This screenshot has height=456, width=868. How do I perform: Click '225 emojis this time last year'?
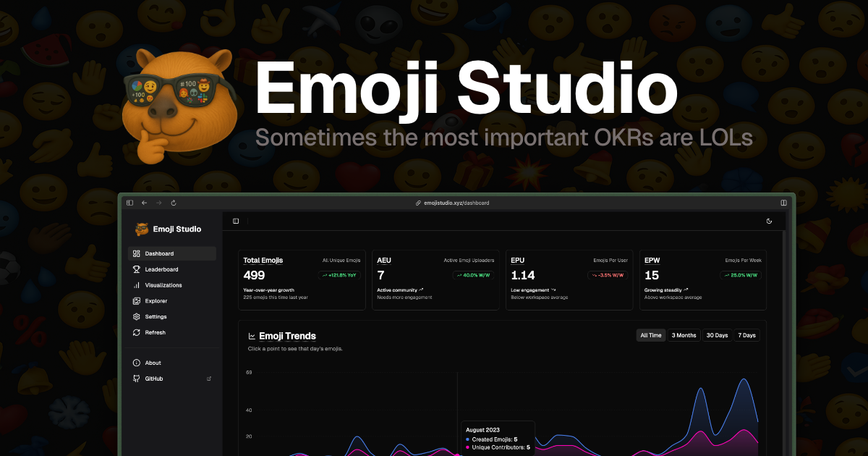click(276, 297)
